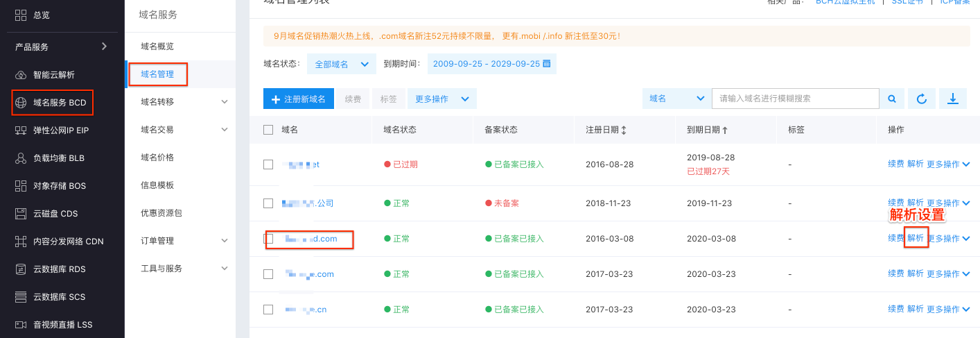This screenshot has height=338, width=980.
Task: Open 域名管理 in the side menu
Action: pyautogui.click(x=157, y=74)
